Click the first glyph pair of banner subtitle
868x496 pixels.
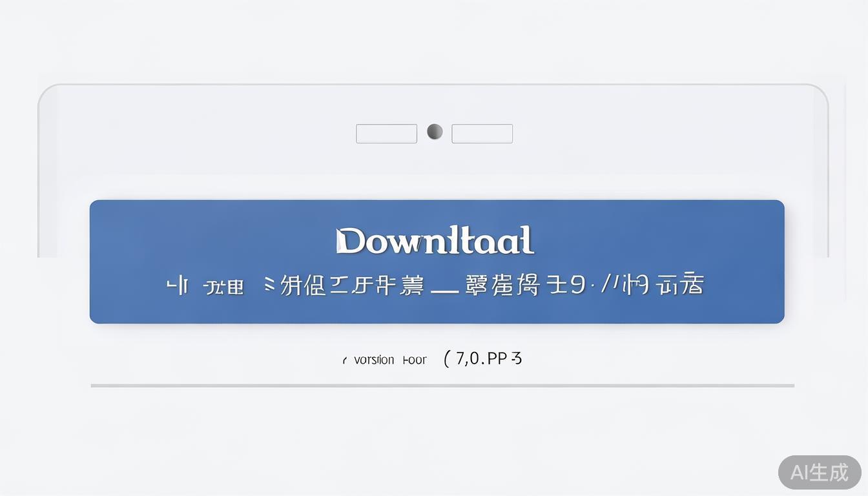click(x=177, y=285)
